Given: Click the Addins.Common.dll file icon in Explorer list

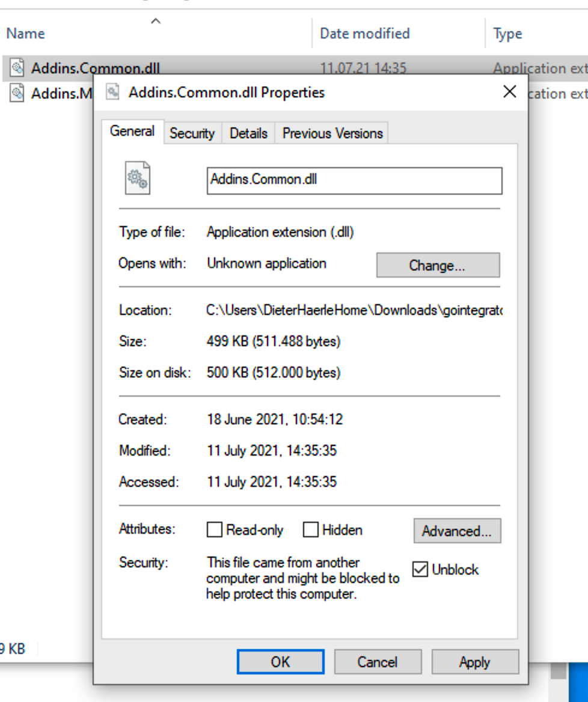Looking at the screenshot, I should (17, 67).
